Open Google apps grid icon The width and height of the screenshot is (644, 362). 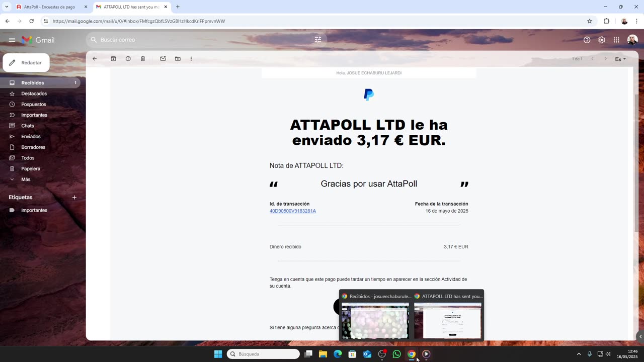(616, 40)
